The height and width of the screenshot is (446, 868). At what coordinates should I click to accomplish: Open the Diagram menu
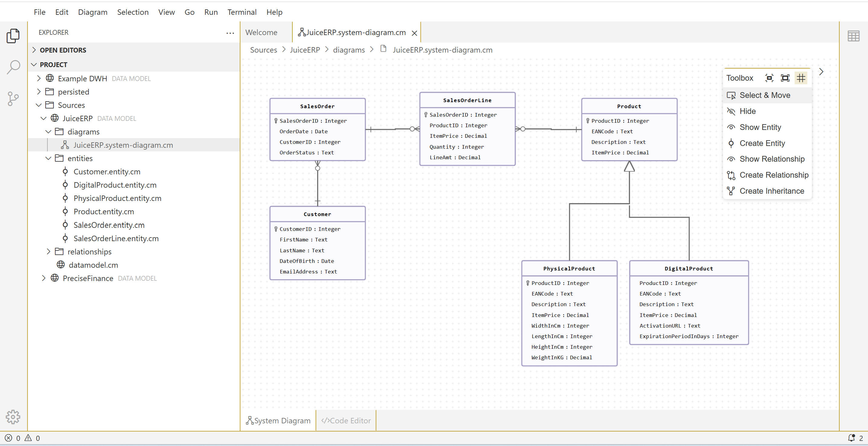pyautogui.click(x=93, y=12)
